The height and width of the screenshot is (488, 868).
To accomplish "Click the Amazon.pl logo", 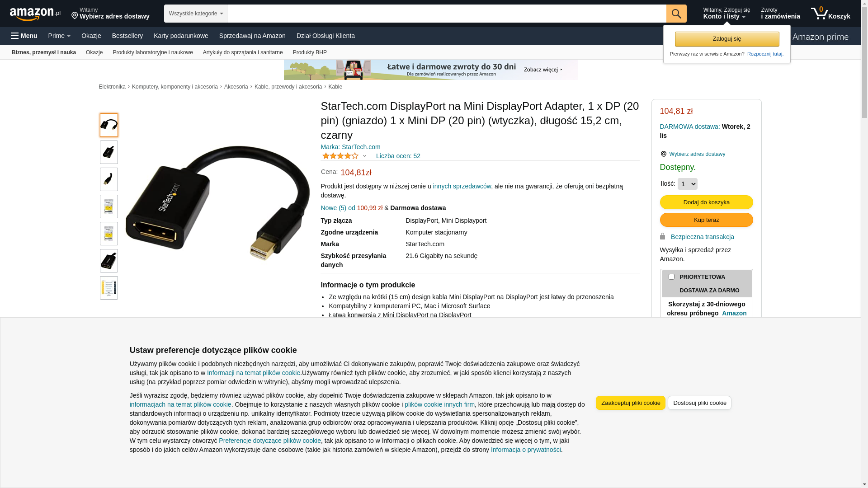I will [35, 14].
